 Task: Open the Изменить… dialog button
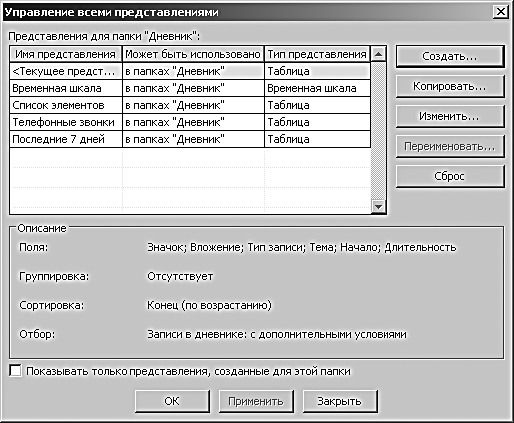tap(450, 116)
